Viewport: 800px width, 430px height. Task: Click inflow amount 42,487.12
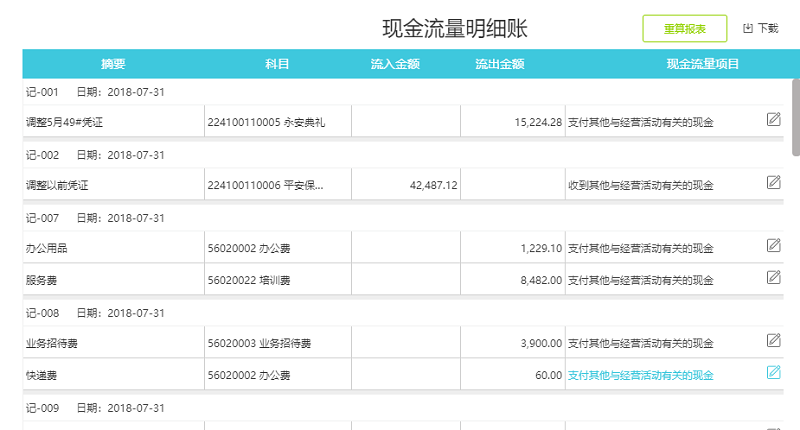[433, 185]
